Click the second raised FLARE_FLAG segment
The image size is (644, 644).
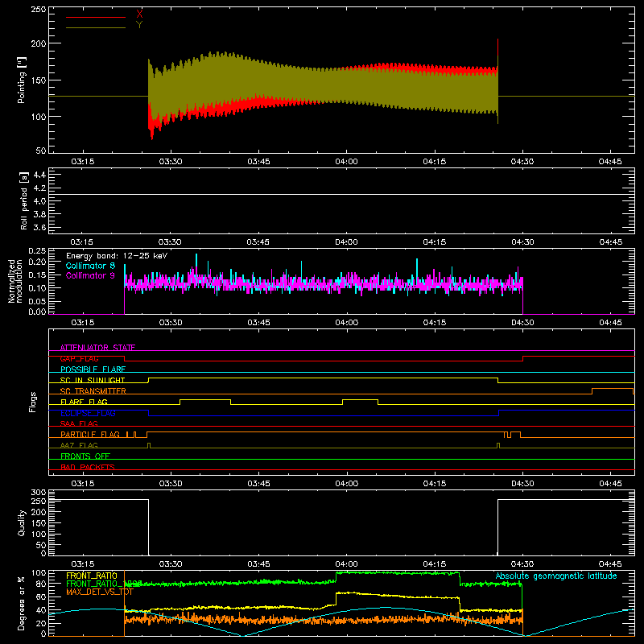point(360,399)
